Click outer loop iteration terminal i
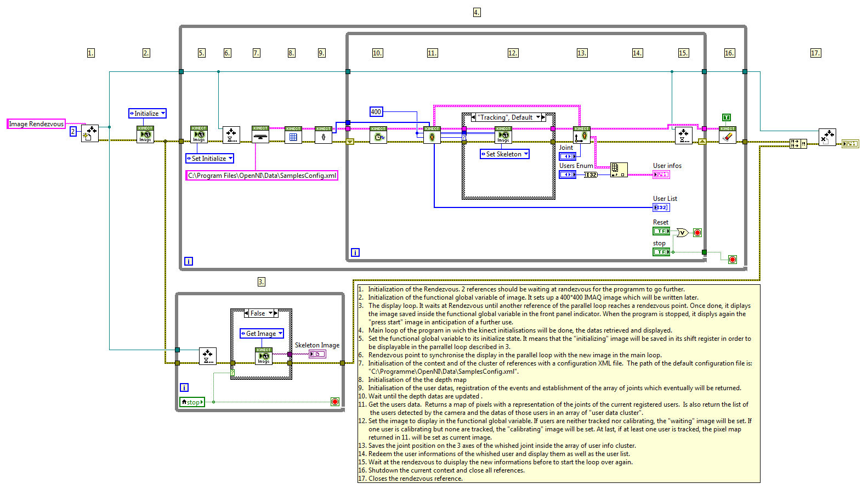Viewport: 868px width, 489px height. coord(189,261)
